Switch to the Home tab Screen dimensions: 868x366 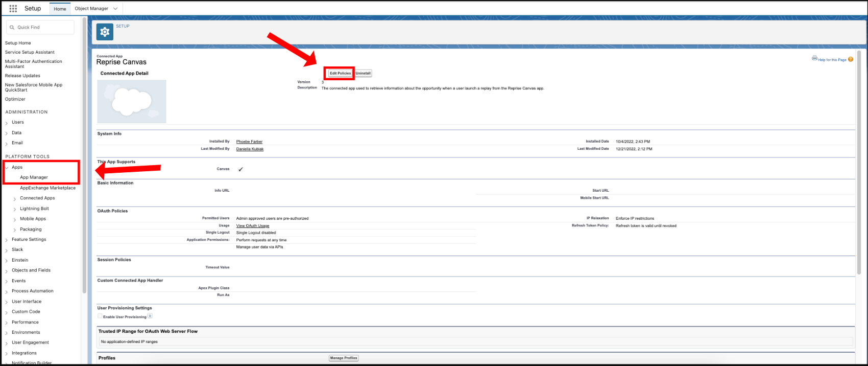click(x=60, y=9)
